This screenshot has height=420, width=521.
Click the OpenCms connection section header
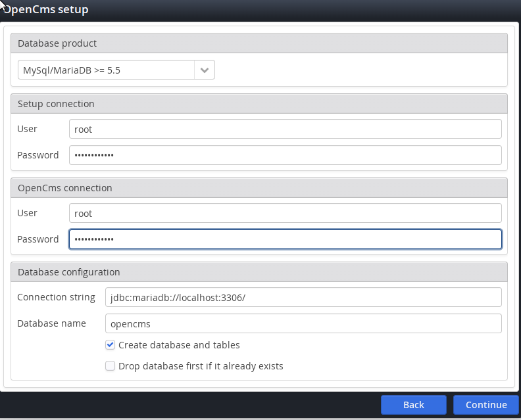click(259, 188)
